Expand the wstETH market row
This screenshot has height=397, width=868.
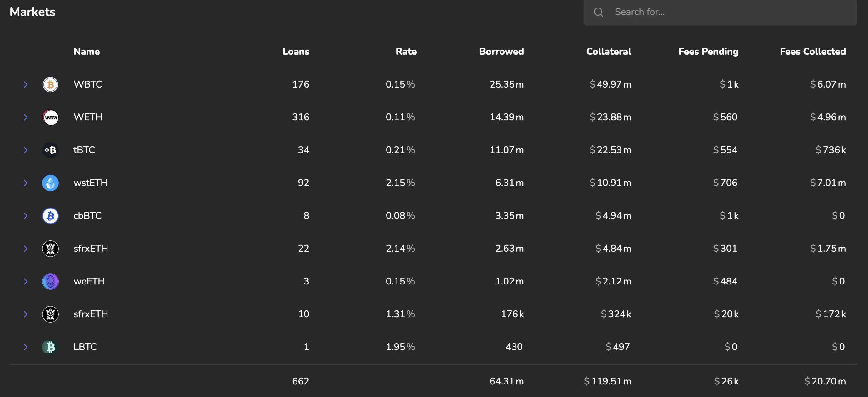(x=26, y=183)
